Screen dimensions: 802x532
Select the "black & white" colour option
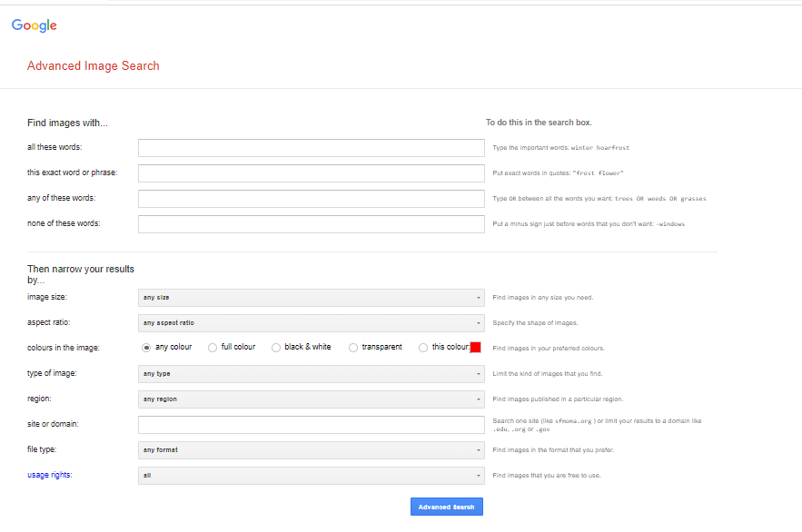(x=275, y=347)
